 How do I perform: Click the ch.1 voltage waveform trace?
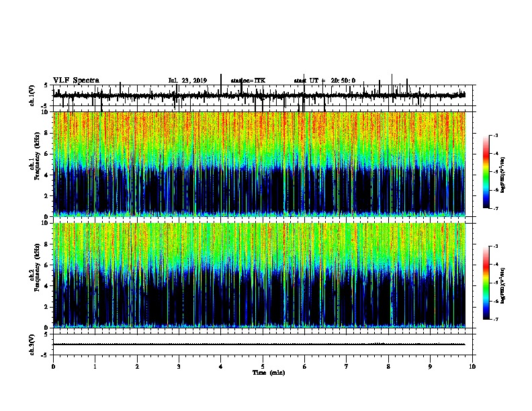click(x=259, y=95)
